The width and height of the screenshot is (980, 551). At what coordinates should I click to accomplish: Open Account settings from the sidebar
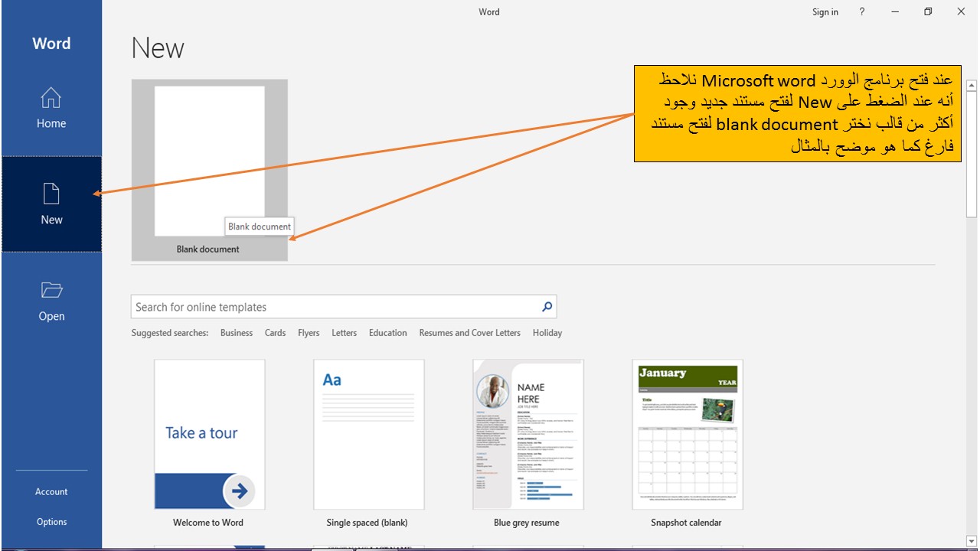tap(51, 491)
